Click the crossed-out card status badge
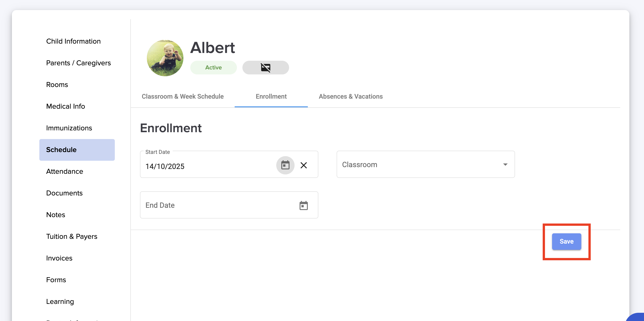This screenshot has width=644, height=321. click(x=266, y=67)
